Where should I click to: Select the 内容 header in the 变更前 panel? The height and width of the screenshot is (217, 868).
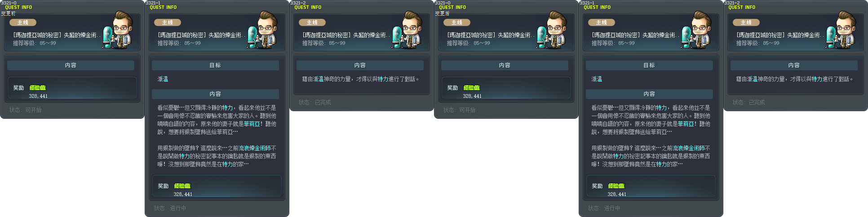(71, 65)
